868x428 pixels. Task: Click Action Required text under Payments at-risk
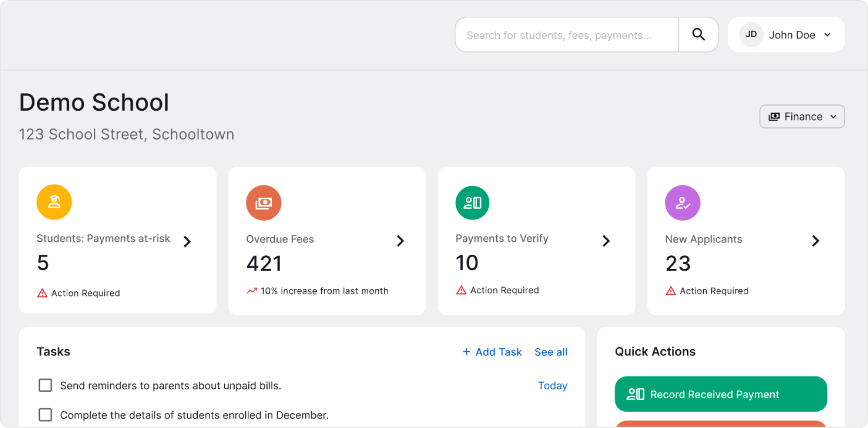pos(86,293)
